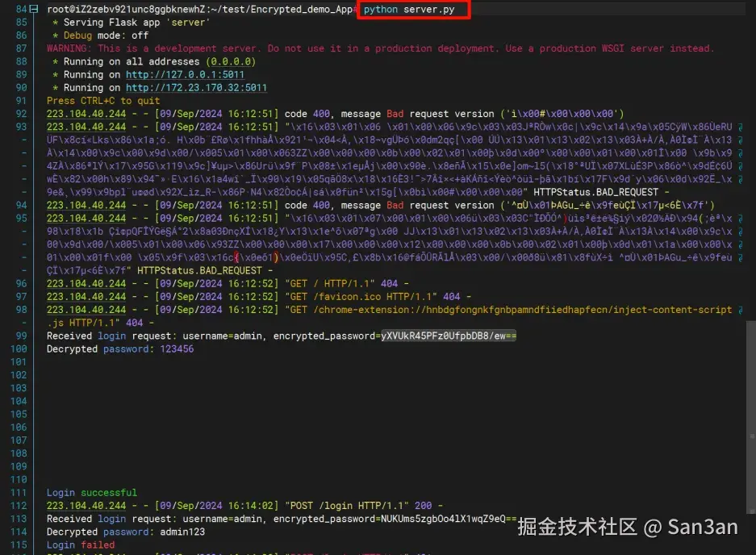The image size is (756, 555).
Task: Open the http://127.0.0.1:5011 link
Action: [185, 75]
